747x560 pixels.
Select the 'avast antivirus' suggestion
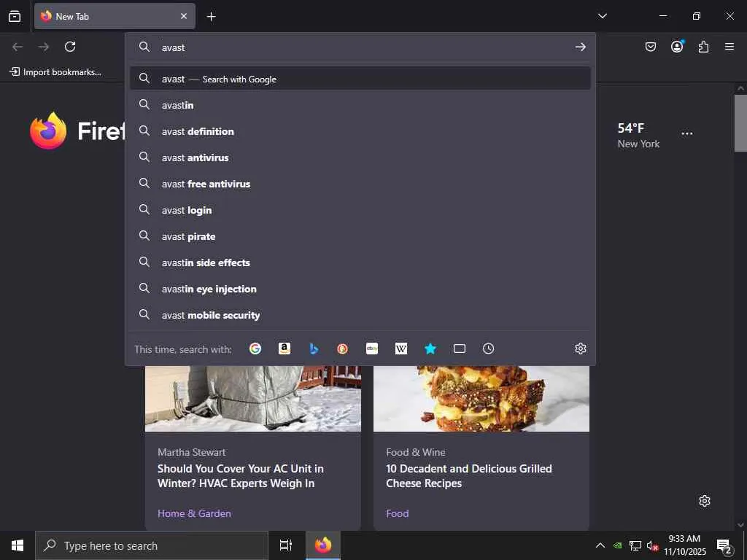click(360, 157)
